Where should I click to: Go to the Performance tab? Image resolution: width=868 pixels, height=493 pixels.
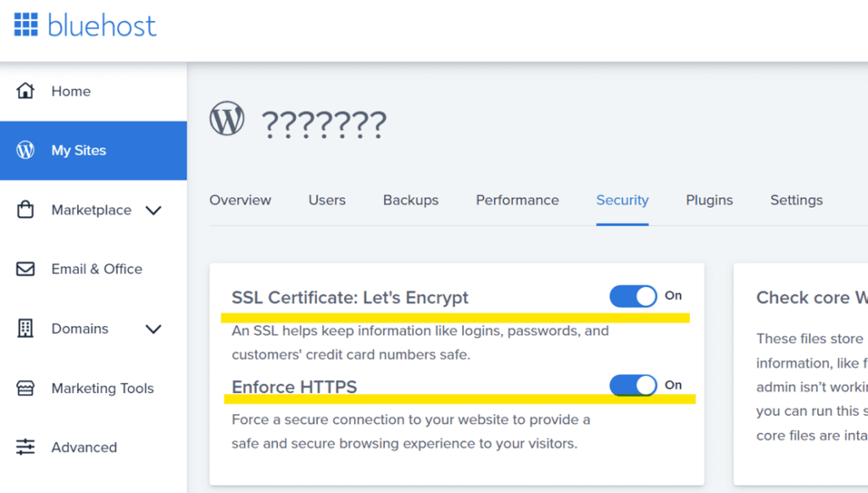517,200
